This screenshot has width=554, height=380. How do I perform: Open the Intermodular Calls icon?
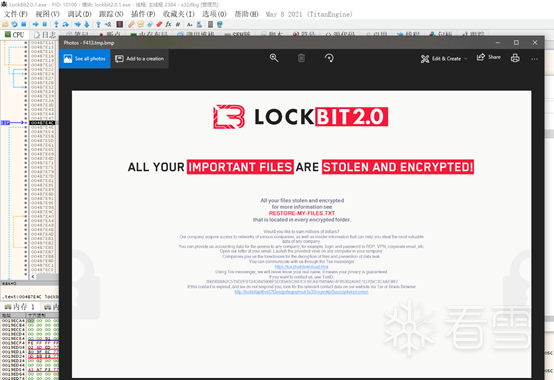pyautogui.click(x=199, y=24)
